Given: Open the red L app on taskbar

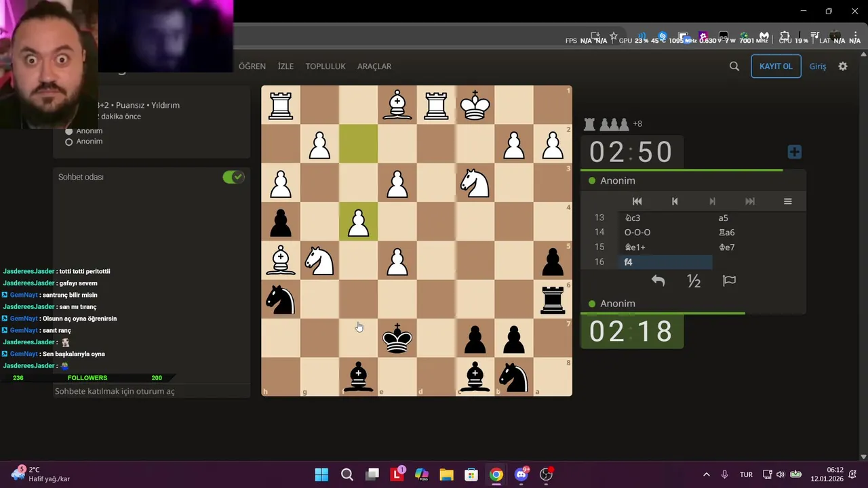Looking at the screenshot, I should 397,474.
